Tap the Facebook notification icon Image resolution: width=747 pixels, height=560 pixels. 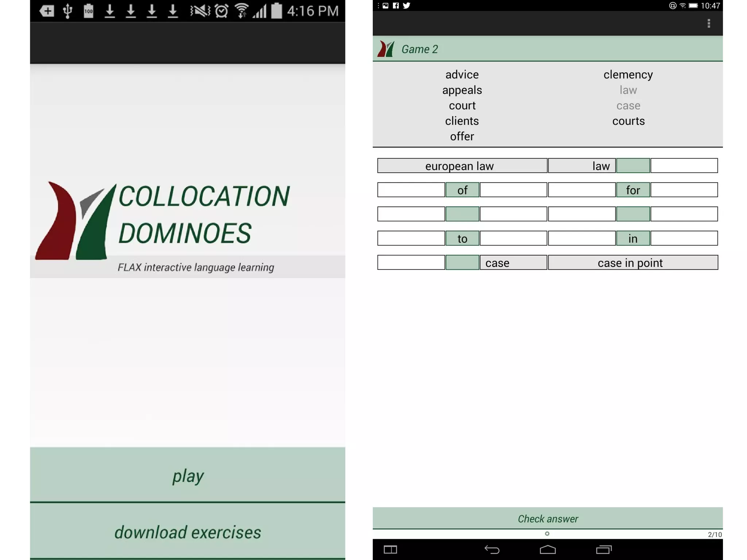(x=396, y=5)
